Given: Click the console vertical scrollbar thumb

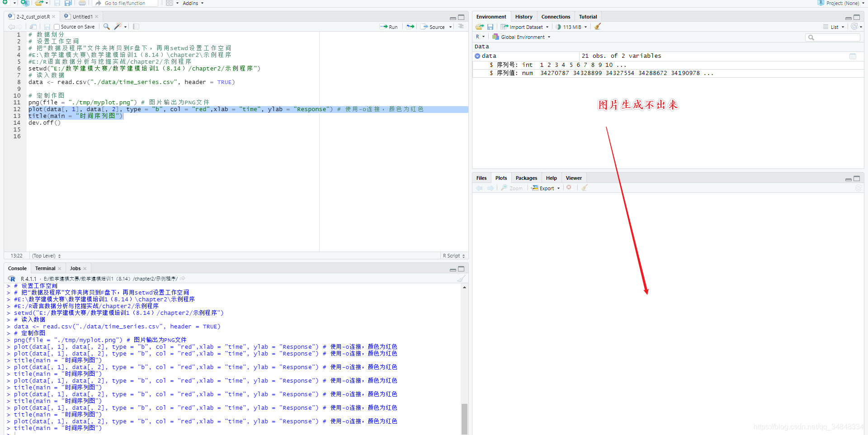Looking at the screenshot, I should point(464,419).
